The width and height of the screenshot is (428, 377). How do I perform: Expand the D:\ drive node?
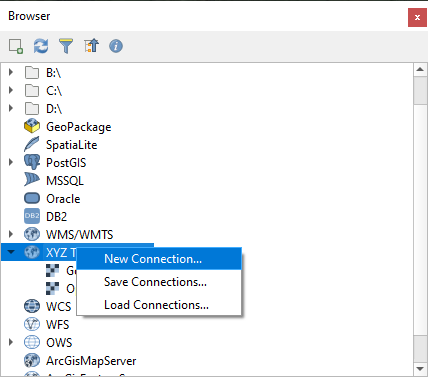[x=11, y=108]
